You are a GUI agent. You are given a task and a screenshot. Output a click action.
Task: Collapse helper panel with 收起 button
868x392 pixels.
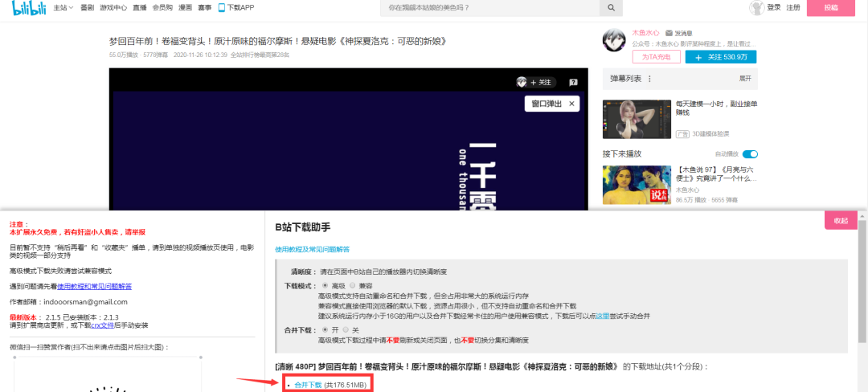click(841, 220)
